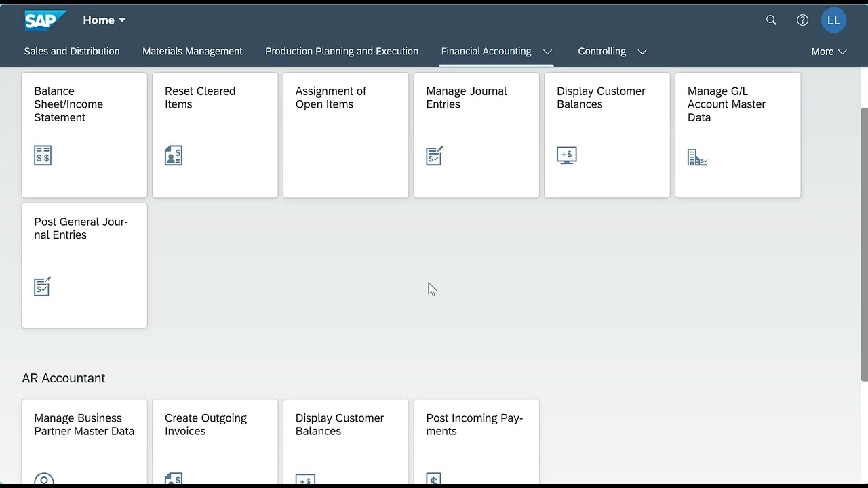Click the Post Incoming Payments tile icon
Screen dimensions: 868x488
[434, 479]
